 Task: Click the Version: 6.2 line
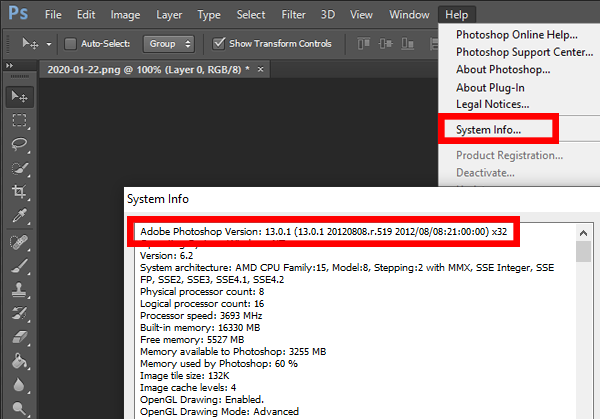(x=166, y=256)
